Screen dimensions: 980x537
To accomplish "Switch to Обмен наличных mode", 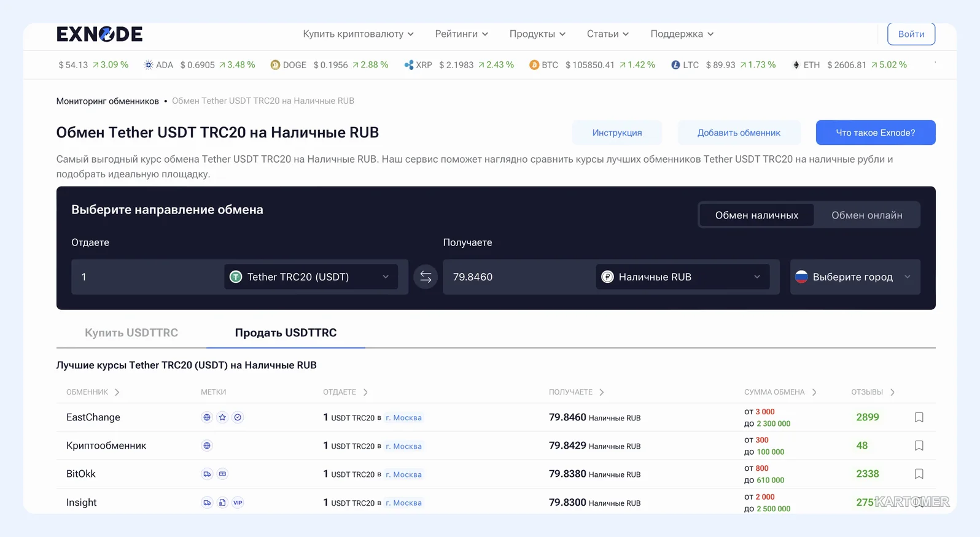I will pyautogui.click(x=756, y=215).
